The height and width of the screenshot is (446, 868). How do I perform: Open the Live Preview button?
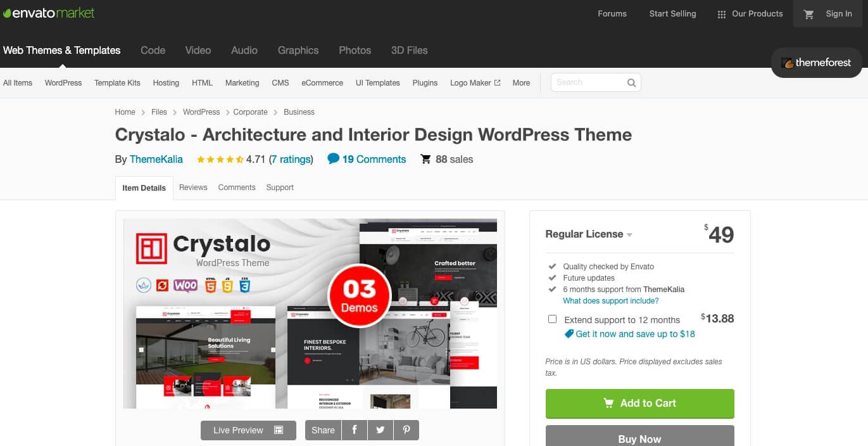point(248,430)
